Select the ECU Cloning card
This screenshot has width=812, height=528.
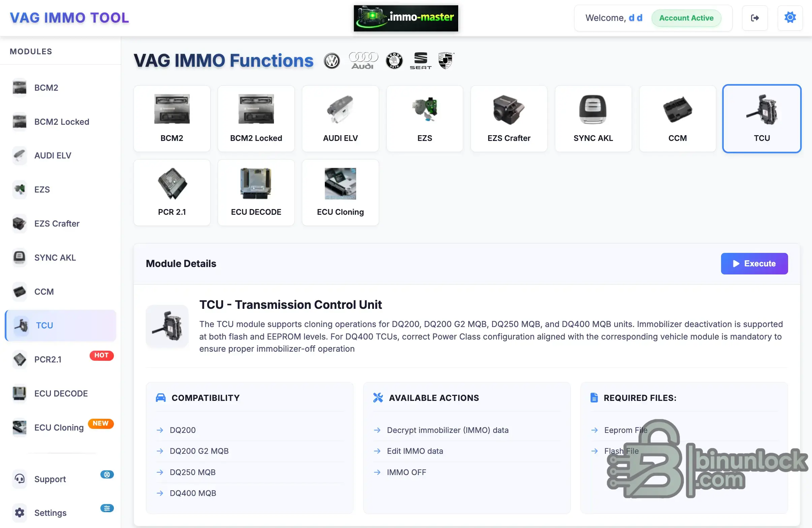pos(340,193)
